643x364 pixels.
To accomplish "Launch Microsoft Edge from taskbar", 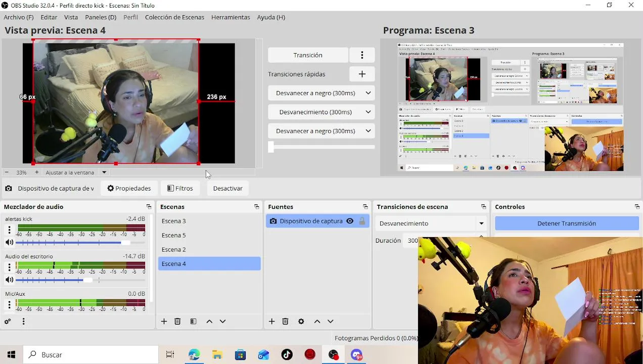I will [x=194, y=355].
